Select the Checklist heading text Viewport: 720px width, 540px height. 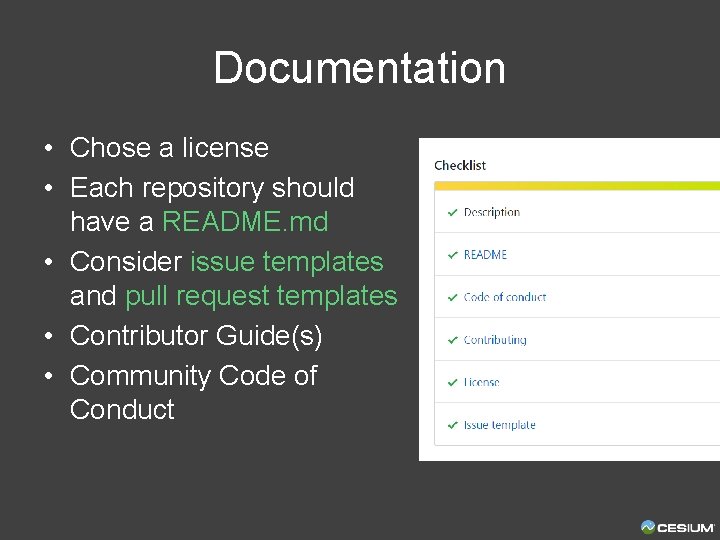pos(460,165)
